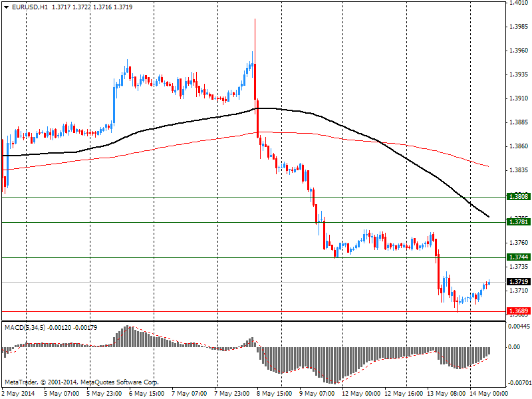Click the MACD(5,34,5) indicator label
Screen dimensions: 532x399
click(x=25, y=328)
